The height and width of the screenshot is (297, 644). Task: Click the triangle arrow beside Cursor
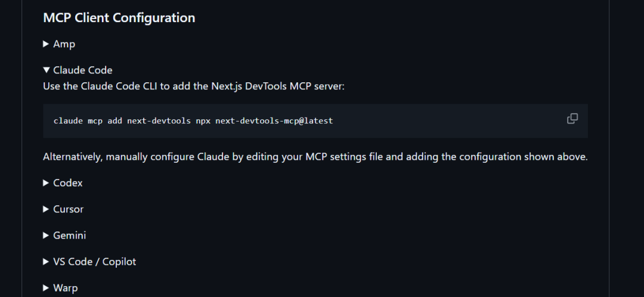(x=46, y=209)
